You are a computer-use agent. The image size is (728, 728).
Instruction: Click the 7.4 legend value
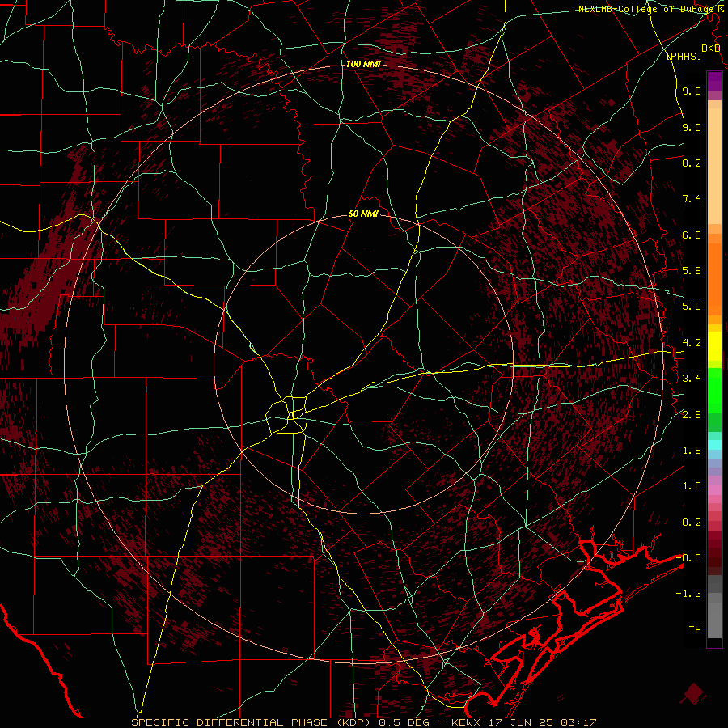692,199
